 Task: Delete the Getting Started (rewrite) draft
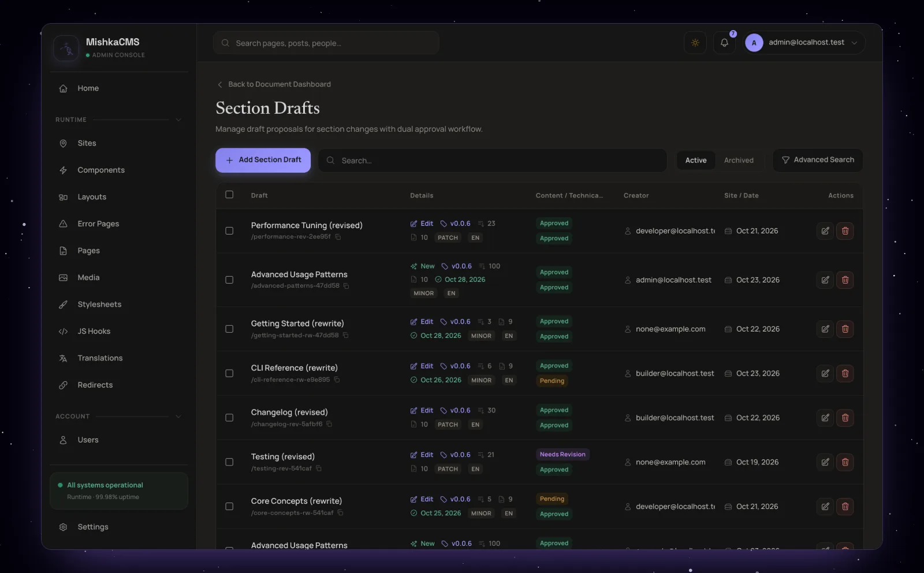[x=845, y=329]
